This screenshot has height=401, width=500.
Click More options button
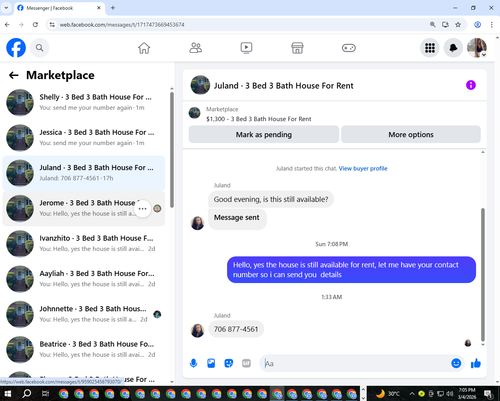pos(411,134)
